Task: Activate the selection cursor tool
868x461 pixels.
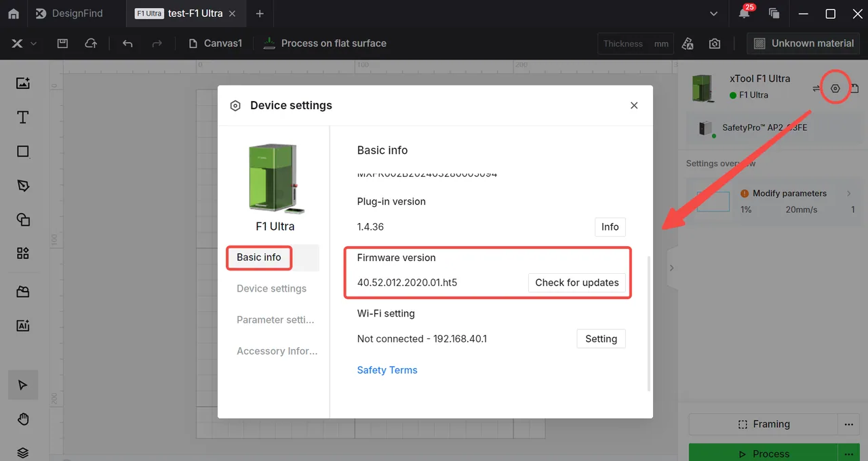Action: pos(23,385)
